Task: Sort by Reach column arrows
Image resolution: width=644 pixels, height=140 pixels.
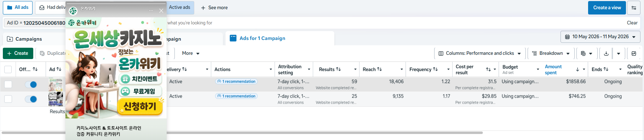Action: [380, 69]
